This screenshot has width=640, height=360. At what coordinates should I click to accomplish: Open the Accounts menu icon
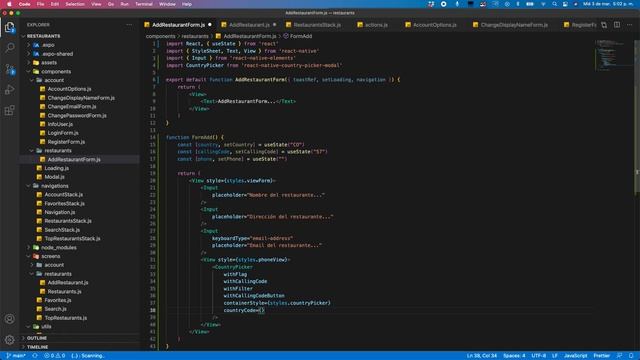pyautogui.click(x=9, y=319)
